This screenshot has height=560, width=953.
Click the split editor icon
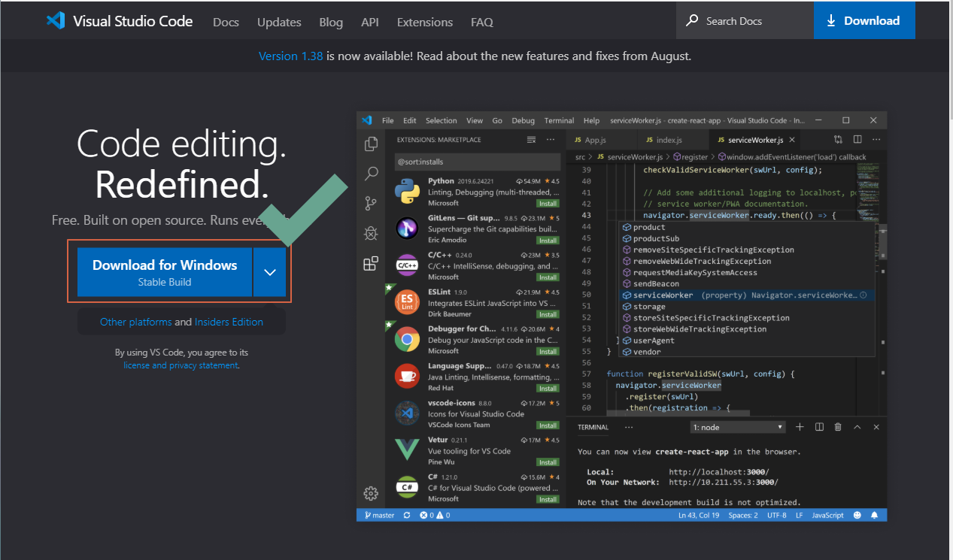pyautogui.click(x=857, y=140)
